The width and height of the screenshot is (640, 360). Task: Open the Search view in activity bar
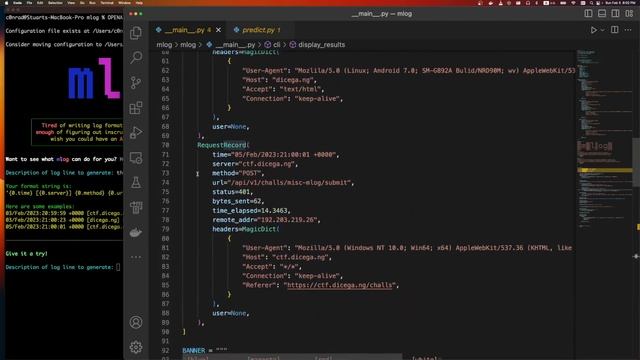click(136, 58)
